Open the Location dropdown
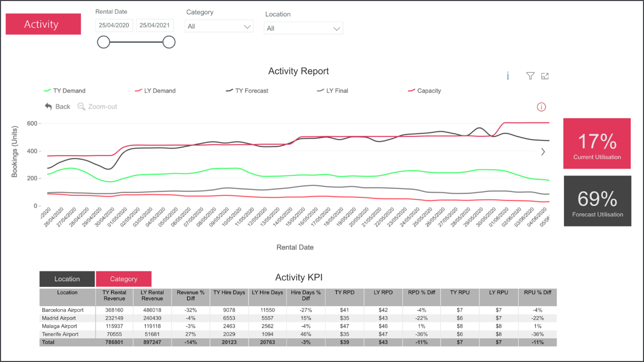 click(303, 28)
